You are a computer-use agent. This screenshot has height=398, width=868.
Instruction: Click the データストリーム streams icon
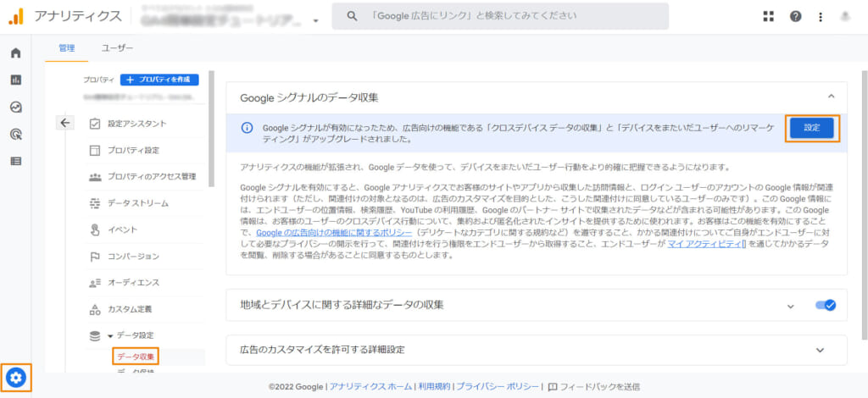point(95,203)
